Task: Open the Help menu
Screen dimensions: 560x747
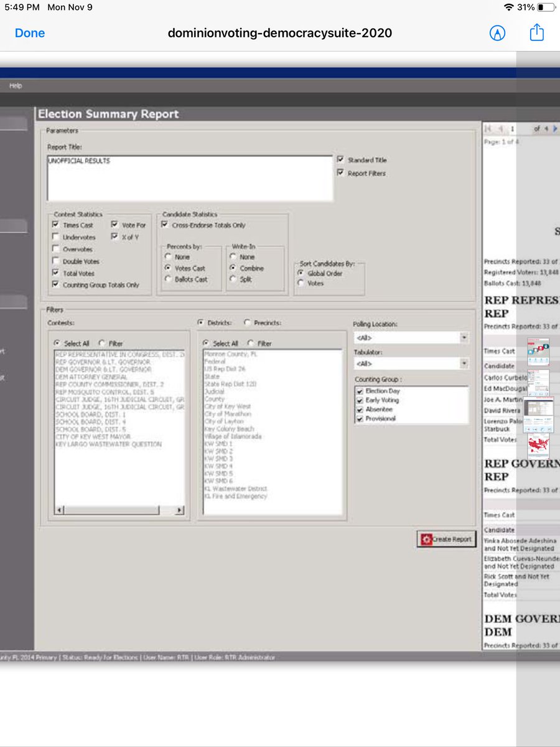Action: pos(15,85)
